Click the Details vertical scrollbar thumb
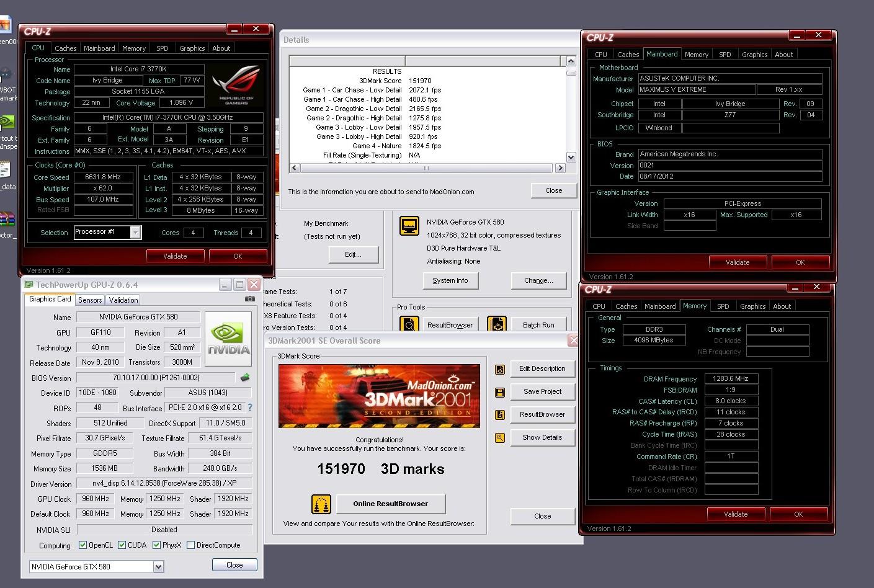Screen dimensions: 874x588 click(571, 72)
